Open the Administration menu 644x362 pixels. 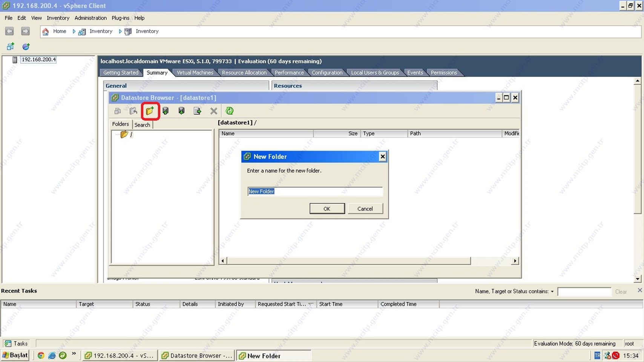point(90,18)
